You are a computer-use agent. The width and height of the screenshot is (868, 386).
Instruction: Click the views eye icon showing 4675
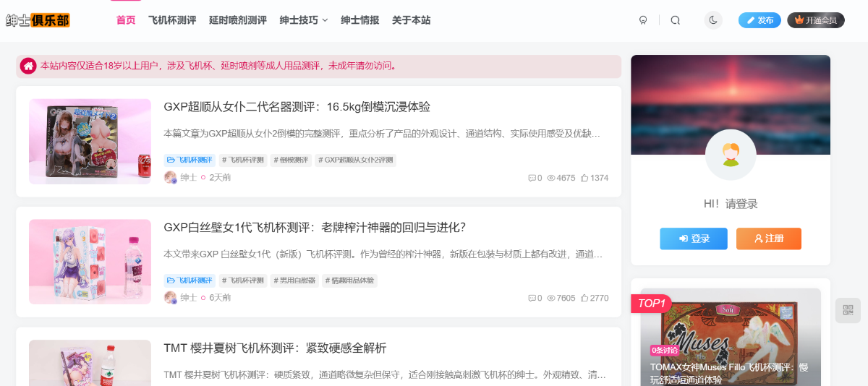[x=551, y=178]
